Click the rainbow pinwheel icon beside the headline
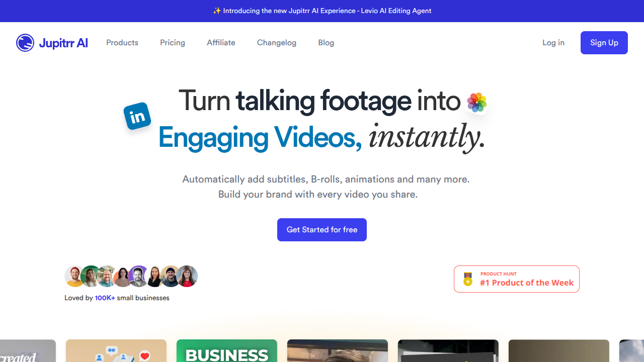This screenshot has width=644, height=362. pos(476,103)
